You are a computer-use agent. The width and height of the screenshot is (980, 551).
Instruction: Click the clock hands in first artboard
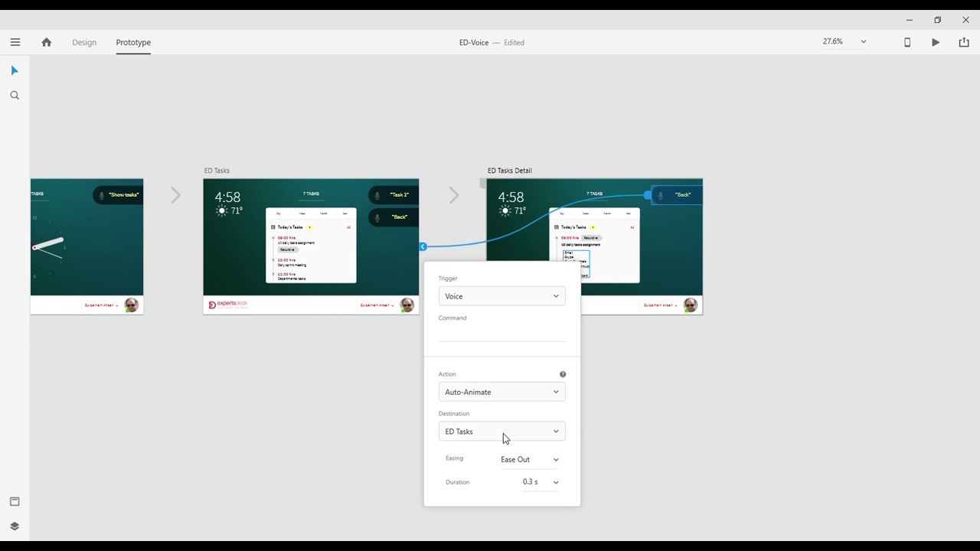(47, 247)
